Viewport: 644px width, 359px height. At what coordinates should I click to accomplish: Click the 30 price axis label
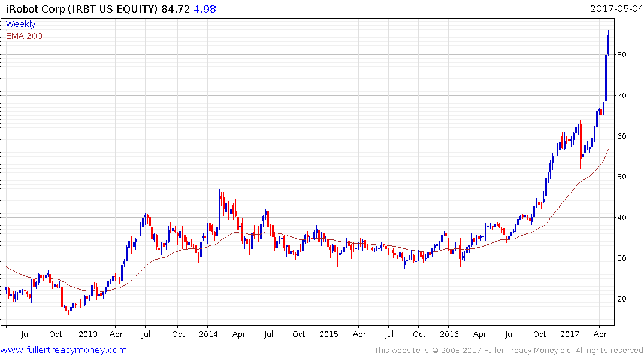pos(621,258)
